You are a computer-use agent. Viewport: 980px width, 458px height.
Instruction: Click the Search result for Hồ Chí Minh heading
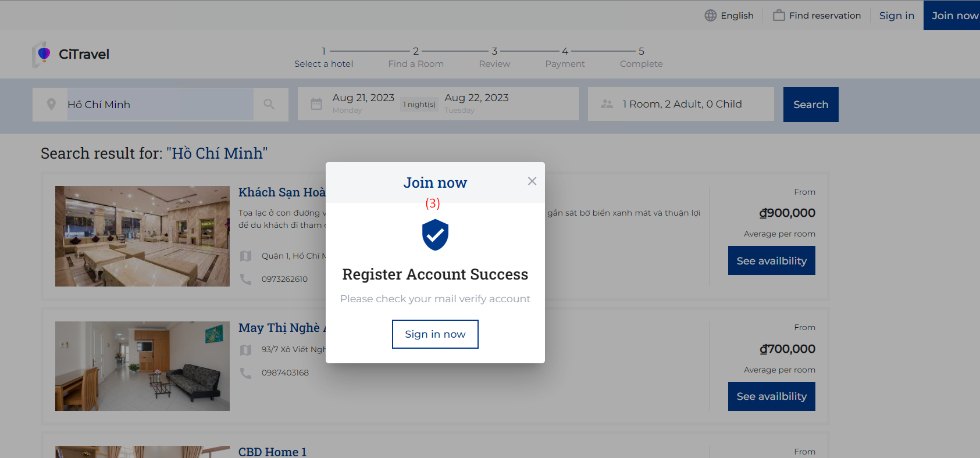[154, 153]
